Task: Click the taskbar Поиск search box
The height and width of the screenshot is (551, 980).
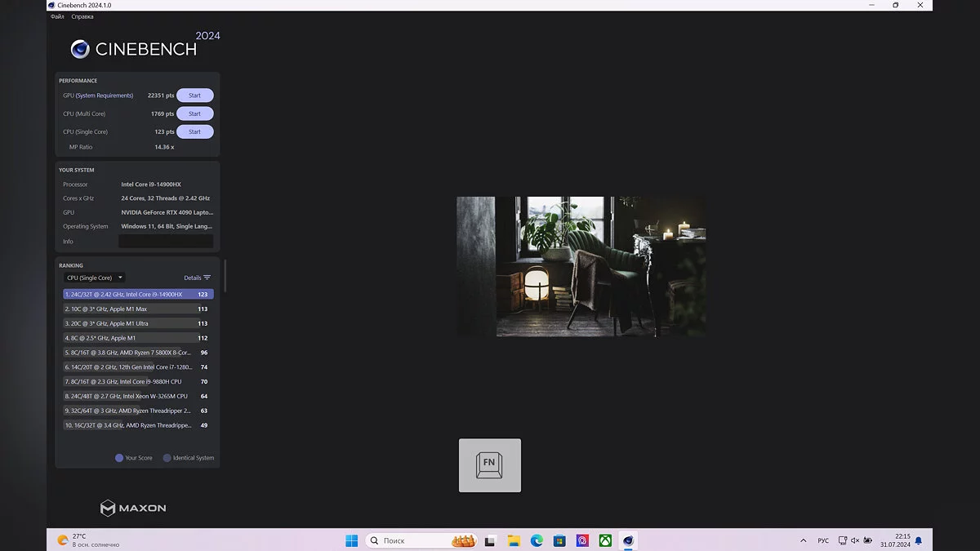Action: click(x=422, y=540)
